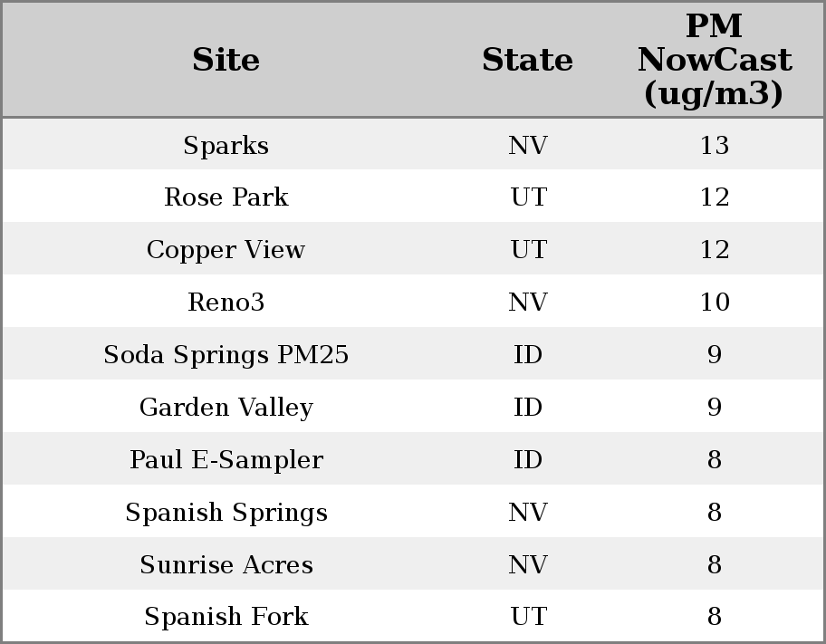Image resolution: width=826 pixels, height=644 pixels.
Task: Select Soda Springs PM25 site cell
Action: 226,355
